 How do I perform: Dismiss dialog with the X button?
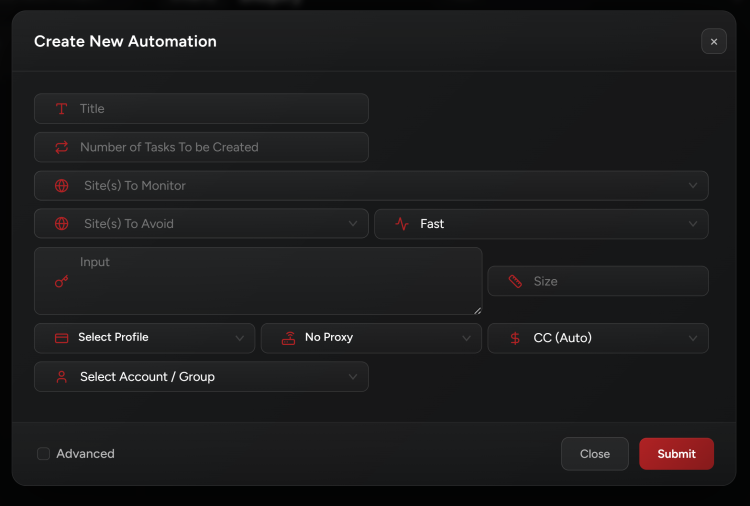[713, 42]
